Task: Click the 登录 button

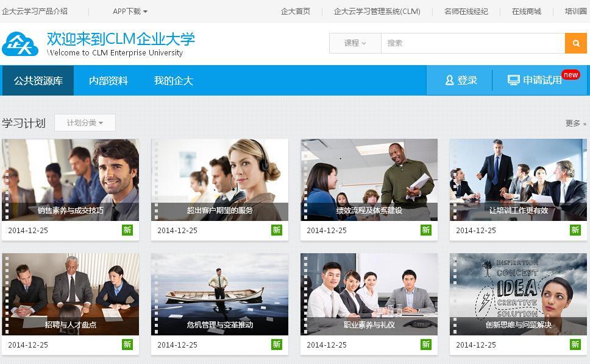Action: (461, 80)
